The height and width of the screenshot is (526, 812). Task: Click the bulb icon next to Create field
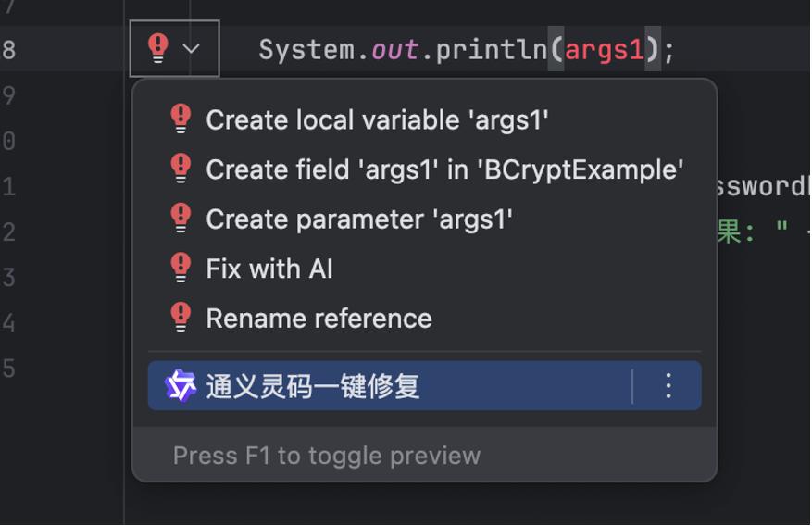[181, 169]
